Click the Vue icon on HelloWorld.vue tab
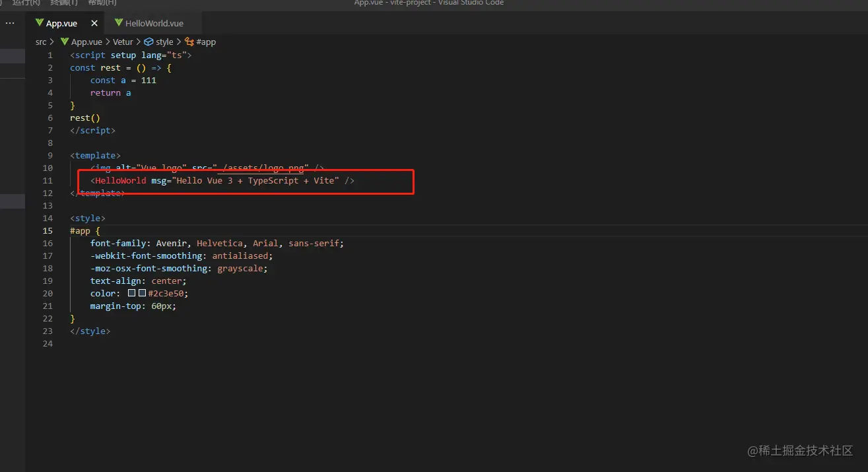Screen dimensions: 868x472 pyautogui.click(x=119, y=23)
